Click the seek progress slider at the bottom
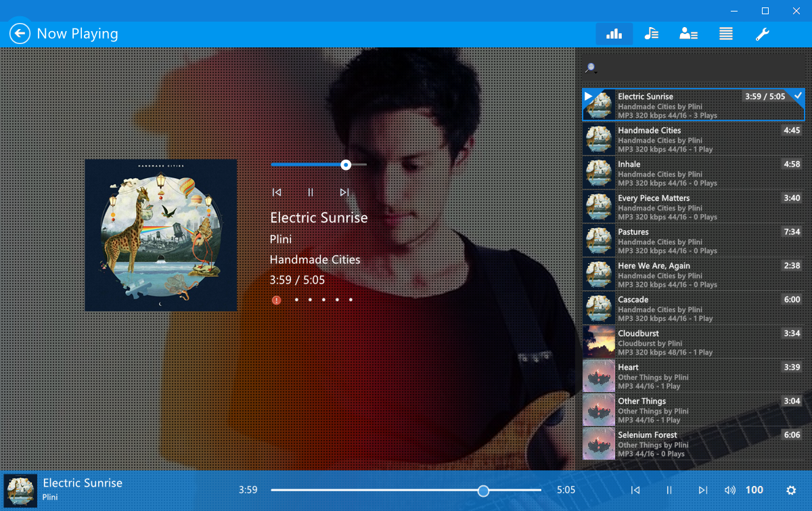The image size is (812, 511). click(x=483, y=490)
